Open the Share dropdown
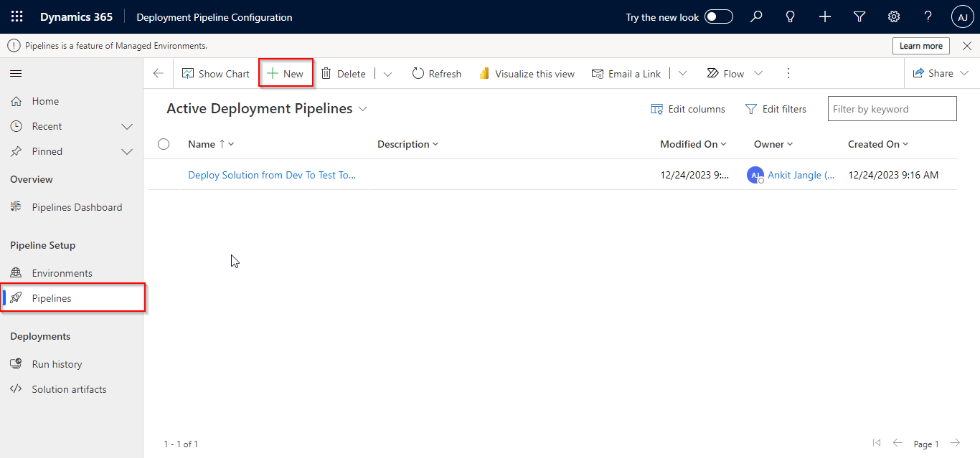The height and width of the screenshot is (458, 980). pos(941,74)
